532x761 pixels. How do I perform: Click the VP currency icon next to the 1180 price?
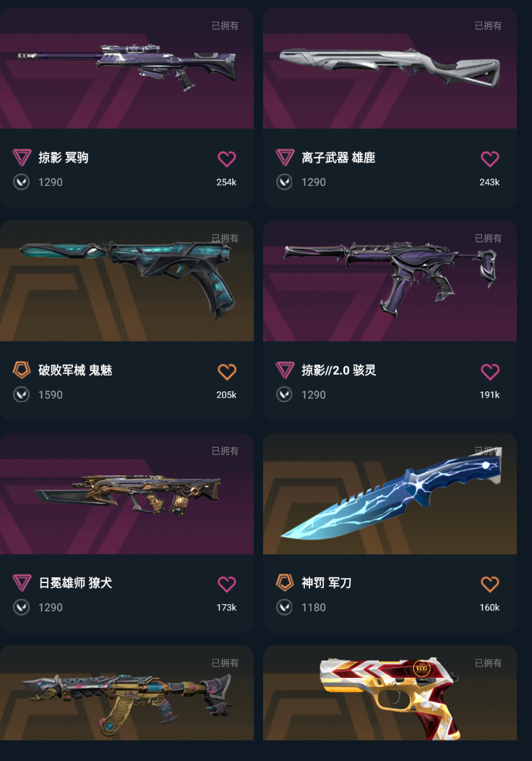click(284, 607)
